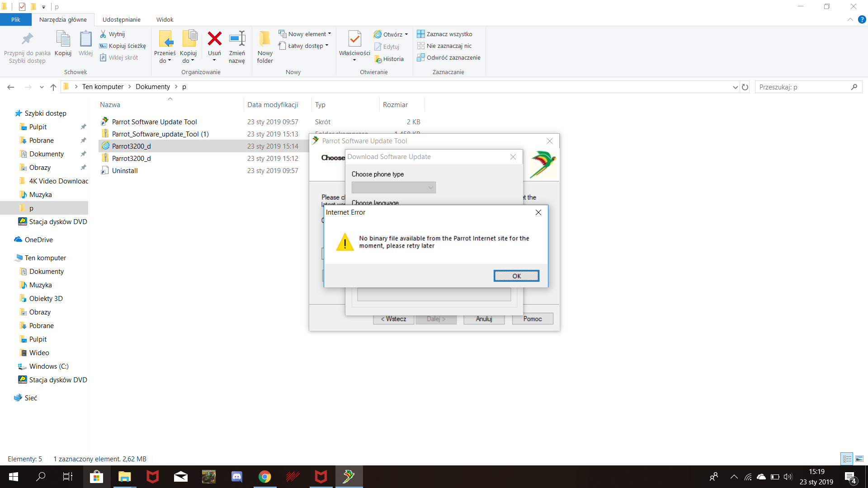The image size is (868, 488).
Task: Open Discord from the taskbar
Action: tap(237, 477)
